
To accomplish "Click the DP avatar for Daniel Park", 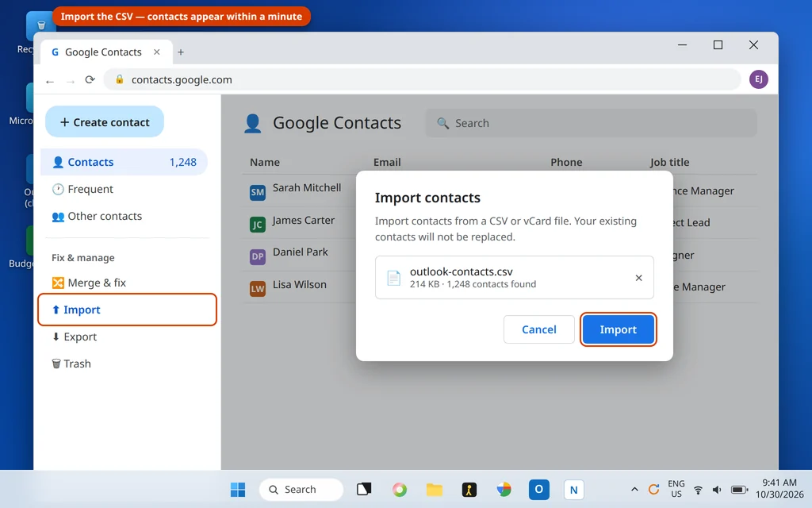I will point(258,256).
